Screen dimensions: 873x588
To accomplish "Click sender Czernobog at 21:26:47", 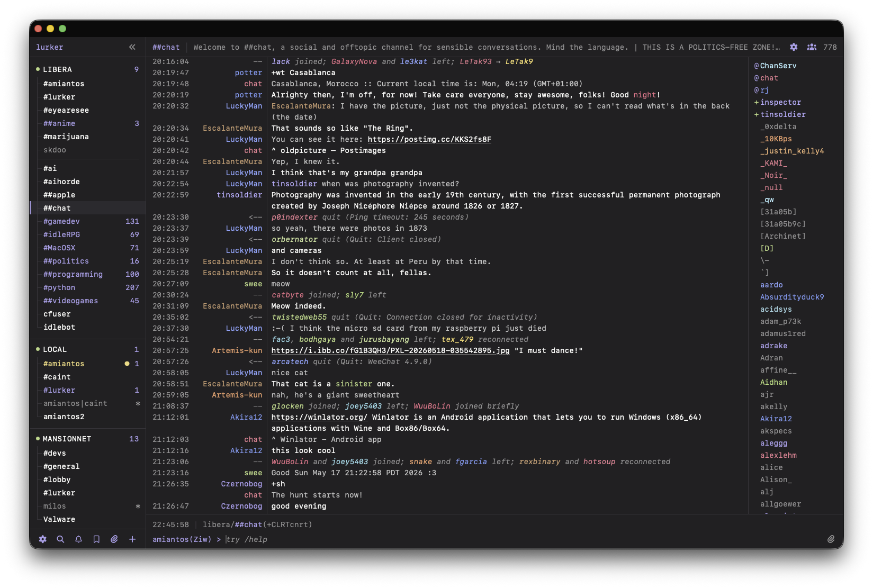I will click(x=241, y=506).
